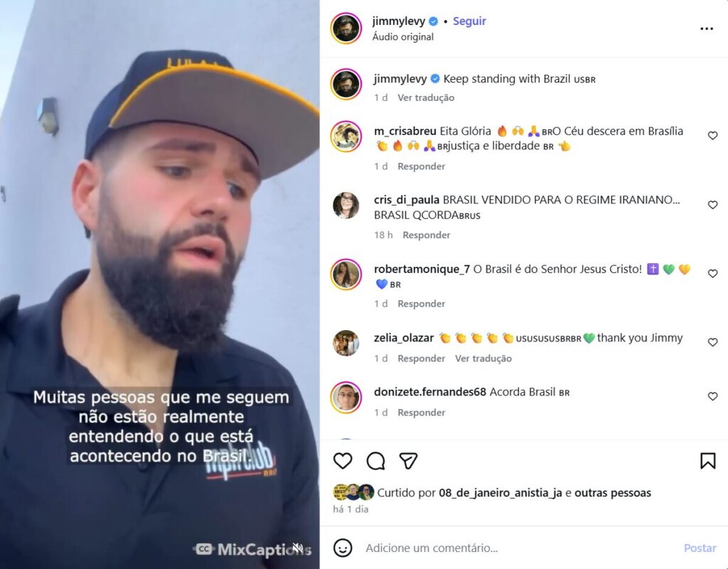Like robertamonique_7's comment heart
This screenshot has width=728, height=569.
[712, 274]
